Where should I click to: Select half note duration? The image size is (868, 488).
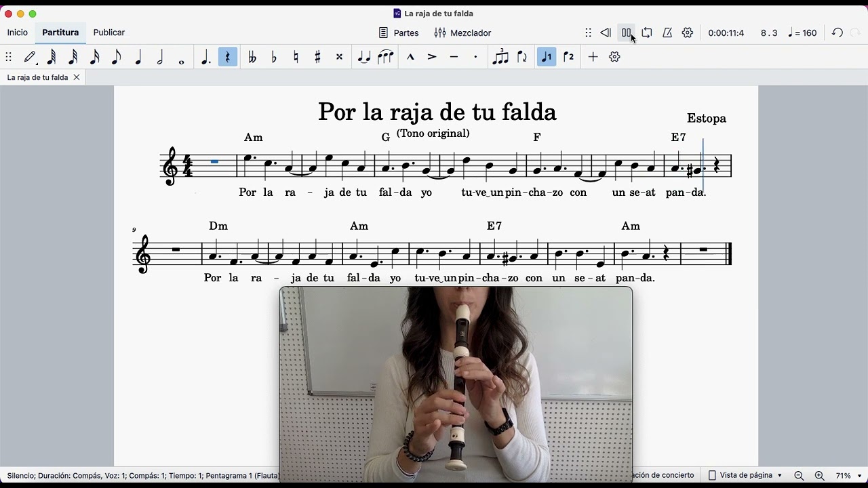point(160,58)
